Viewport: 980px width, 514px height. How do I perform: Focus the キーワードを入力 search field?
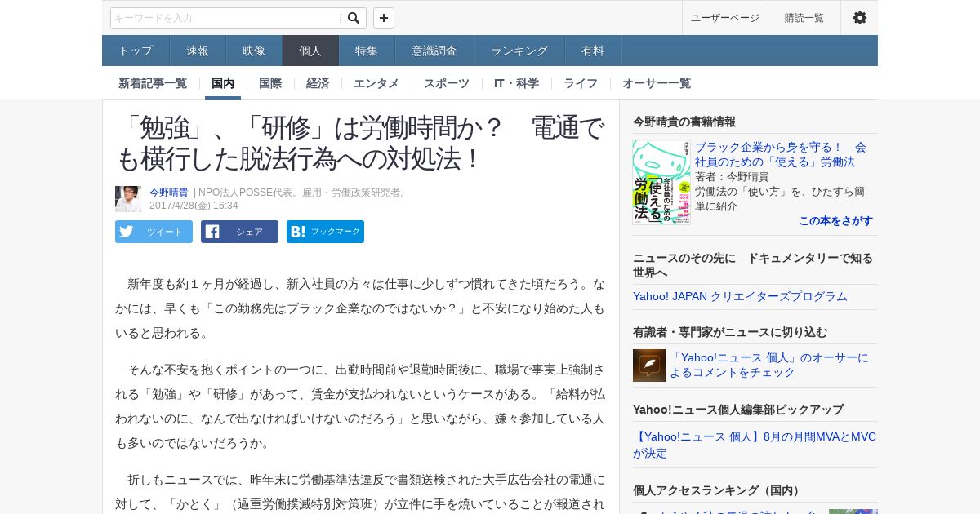[226, 18]
